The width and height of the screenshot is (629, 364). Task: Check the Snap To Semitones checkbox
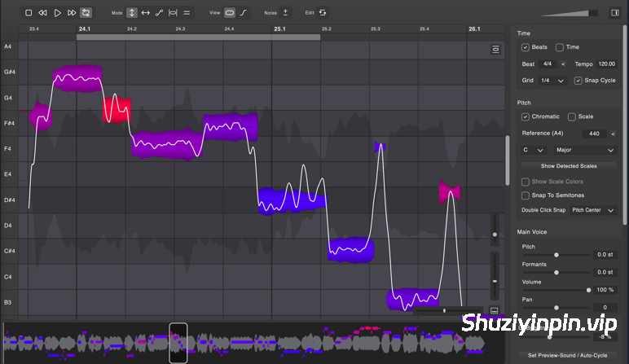pyautogui.click(x=525, y=195)
